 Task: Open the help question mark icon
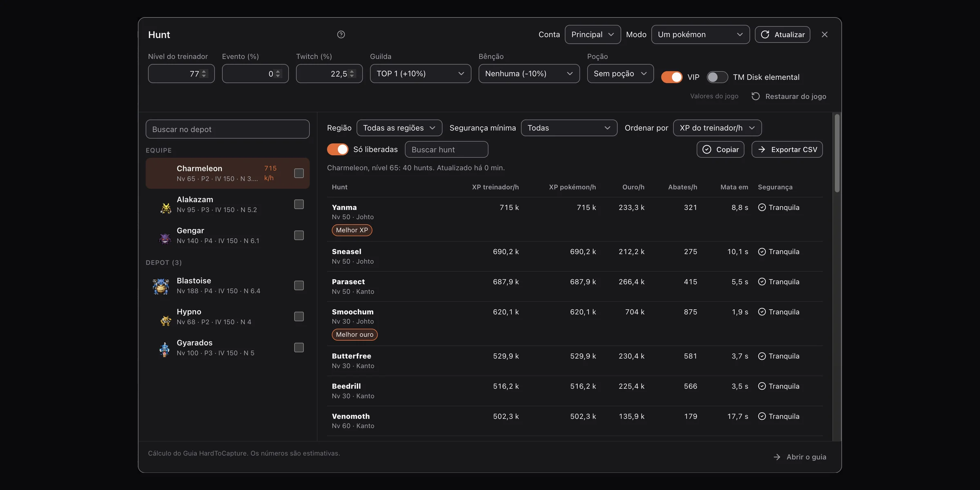tap(341, 35)
